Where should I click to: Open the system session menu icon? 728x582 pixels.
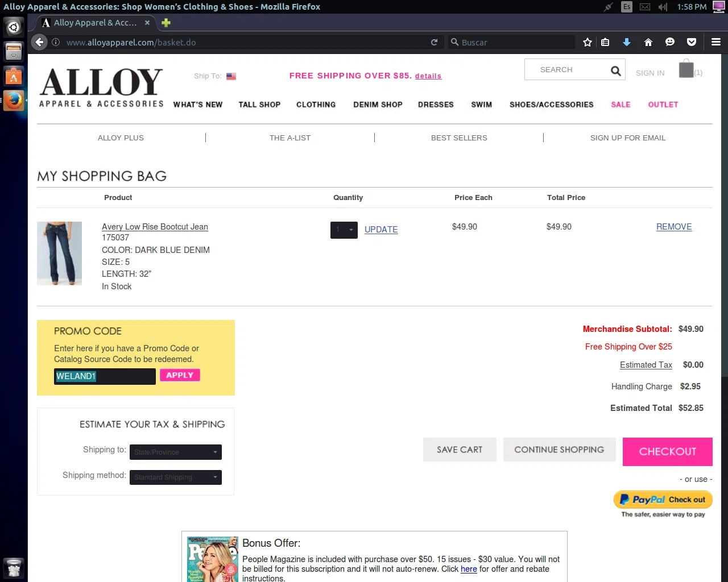click(718, 7)
